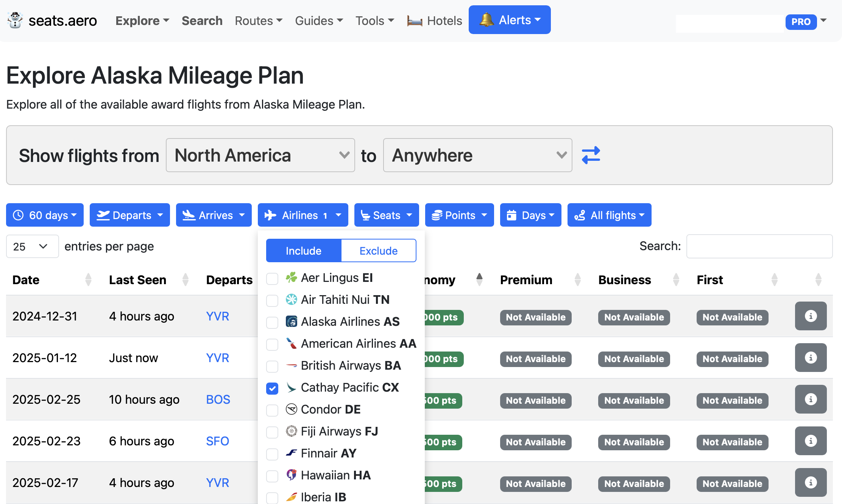
Task: Click the SFO departure airport link
Action: [217, 441]
